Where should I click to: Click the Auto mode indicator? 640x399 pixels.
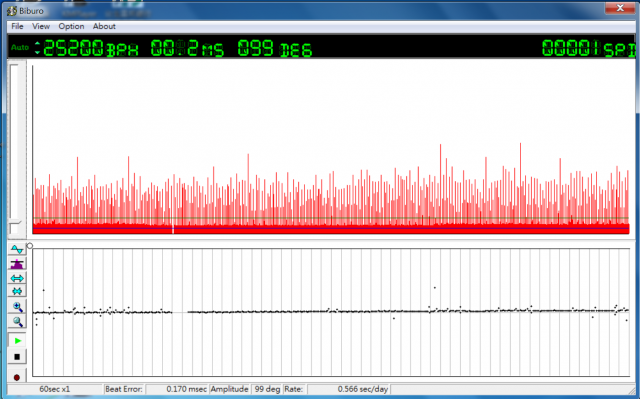click(20, 47)
